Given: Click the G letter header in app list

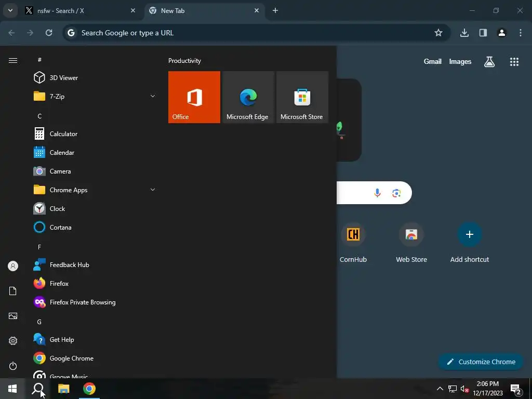Looking at the screenshot, I should (39, 322).
